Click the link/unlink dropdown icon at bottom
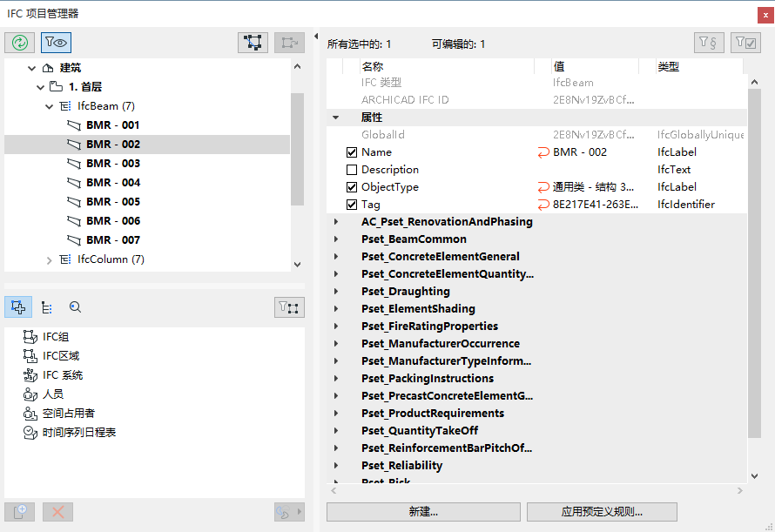The height and width of the screenshot is (532, 775). tap(289, 512)
